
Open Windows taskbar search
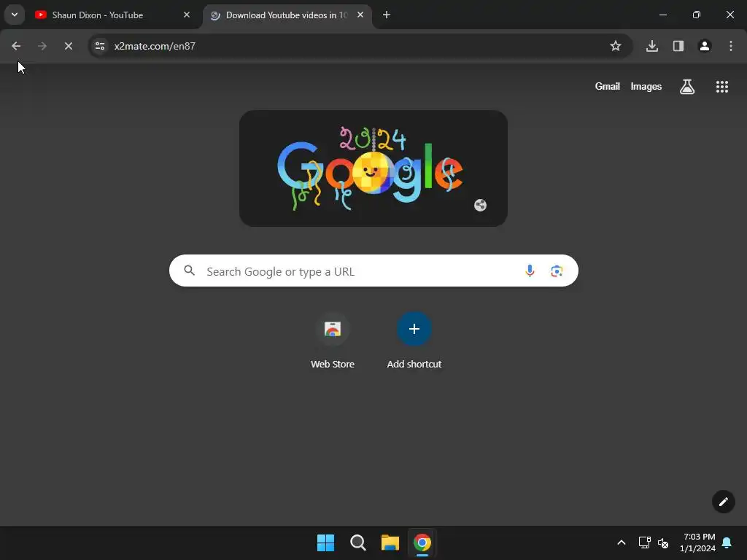click(x=357, y=542)
